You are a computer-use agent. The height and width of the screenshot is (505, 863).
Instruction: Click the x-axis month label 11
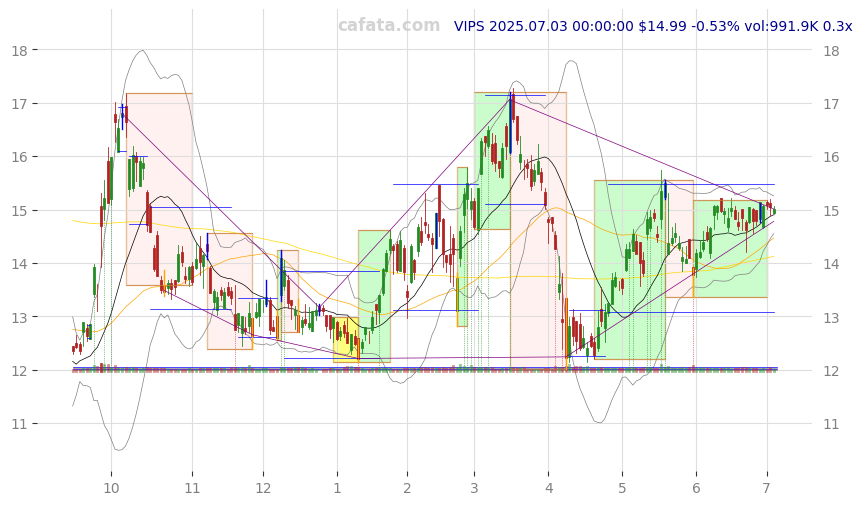[192, 488]
